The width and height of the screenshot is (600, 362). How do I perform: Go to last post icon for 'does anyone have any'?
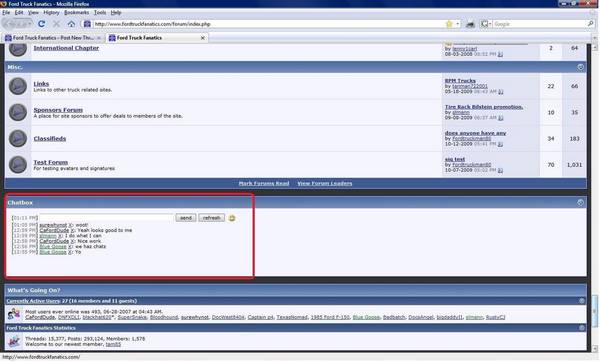[x=501, y=144]
